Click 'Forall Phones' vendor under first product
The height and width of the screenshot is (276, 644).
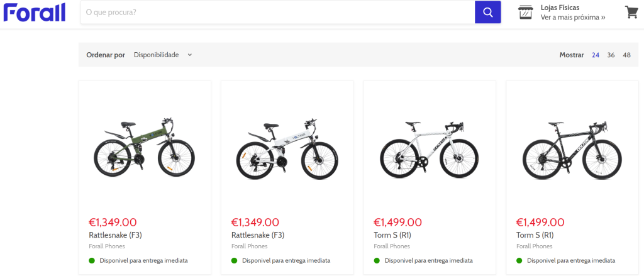pos(107,246)
